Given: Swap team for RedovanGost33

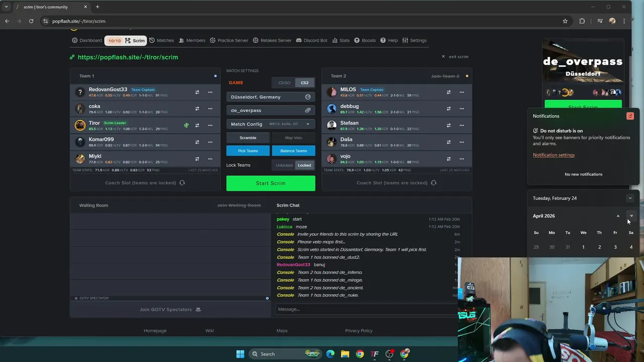Looking at the screenshot, I should click(197, 92).
